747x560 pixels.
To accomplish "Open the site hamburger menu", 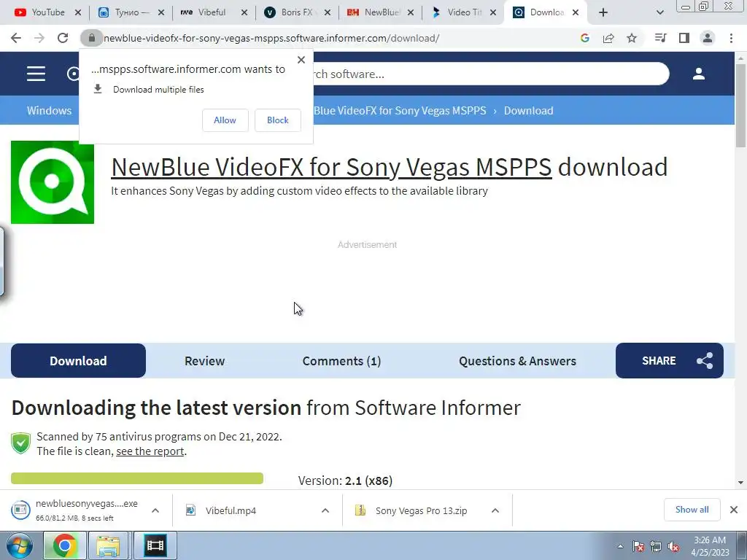I will coord(36,74).
